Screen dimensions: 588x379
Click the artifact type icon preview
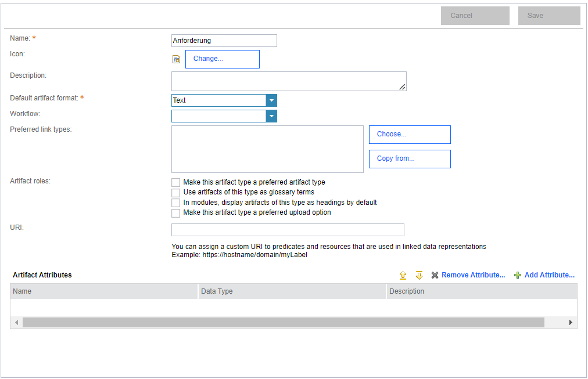point(176,59)
